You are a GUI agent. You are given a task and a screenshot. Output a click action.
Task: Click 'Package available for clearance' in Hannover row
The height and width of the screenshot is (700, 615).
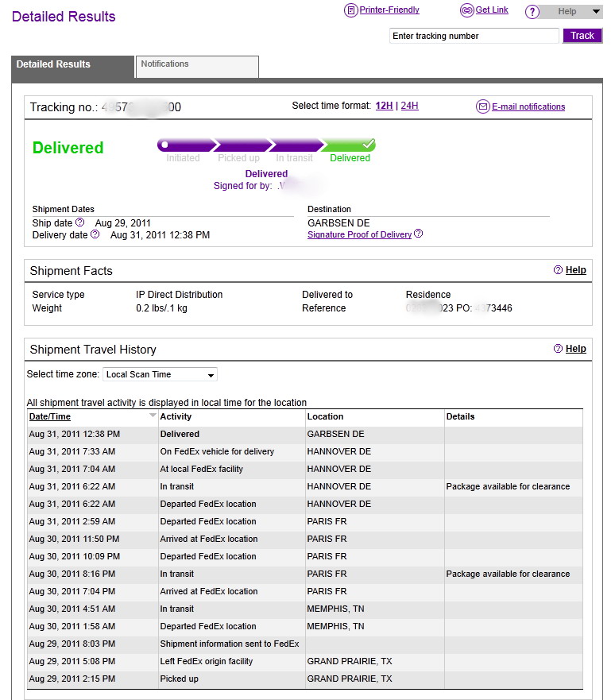pyautogui.click(x=508, y=486)
